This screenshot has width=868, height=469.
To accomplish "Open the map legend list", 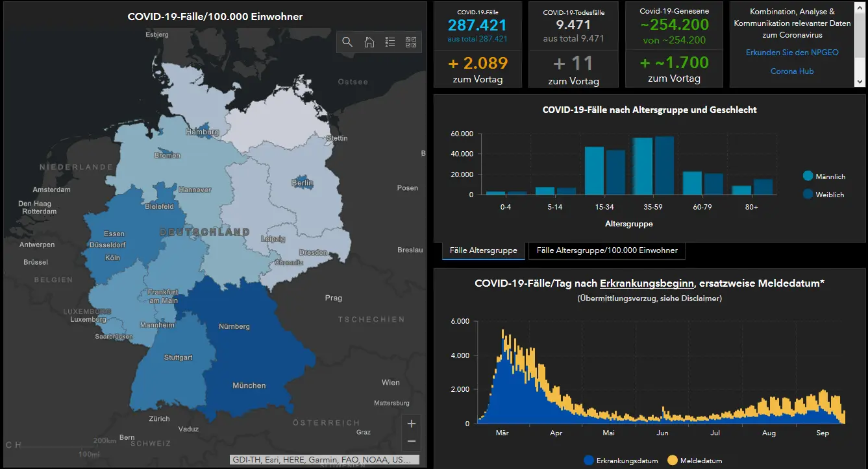I will click(x=390, y=42).
